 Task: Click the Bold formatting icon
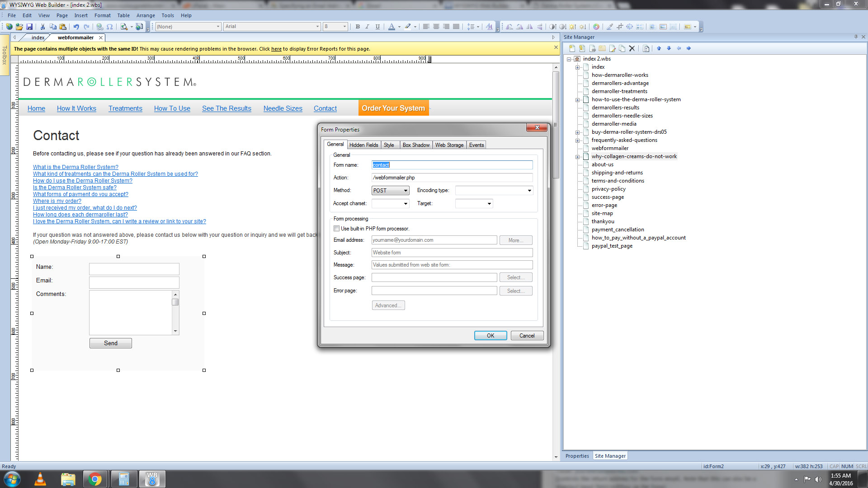pyautogui.click(x=358, y=27)
